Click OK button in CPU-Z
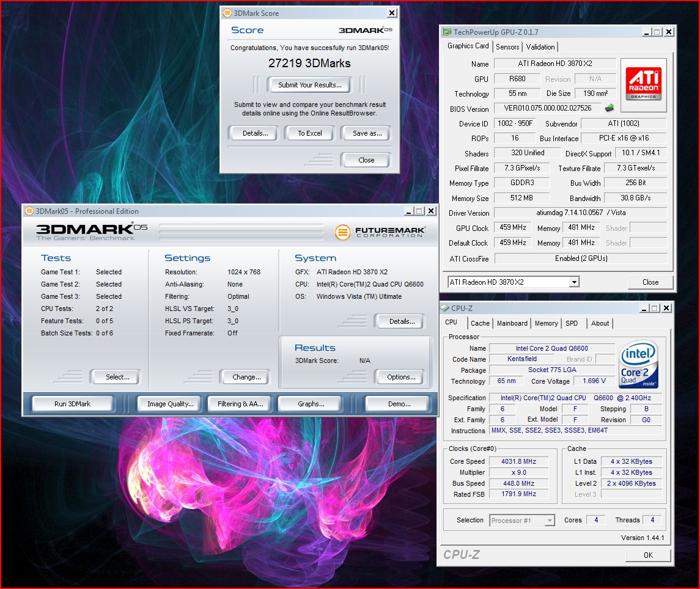Image resolution: width=700 pixels, height=589 pixels. pyautogui.click(x=648, y=555)
